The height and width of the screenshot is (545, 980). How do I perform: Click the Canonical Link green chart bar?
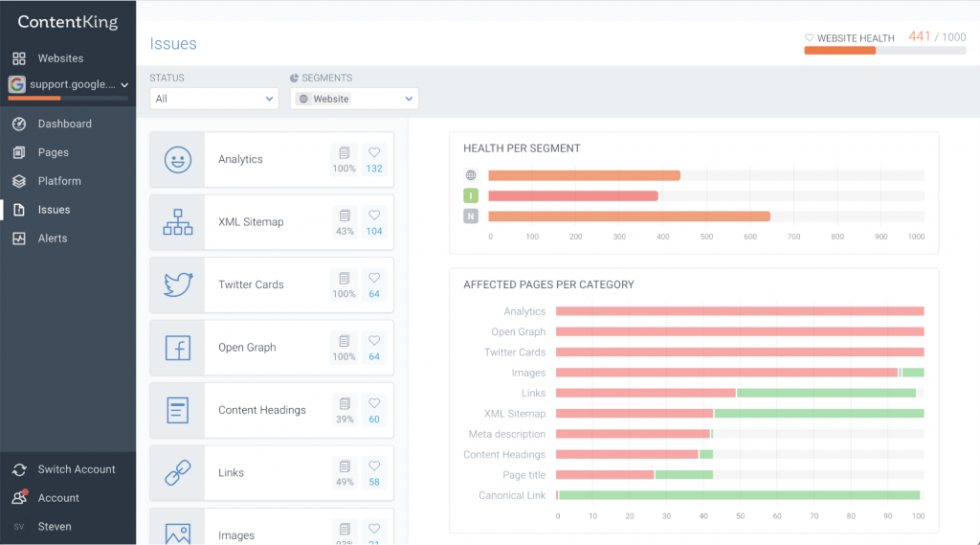click(740, 495)
